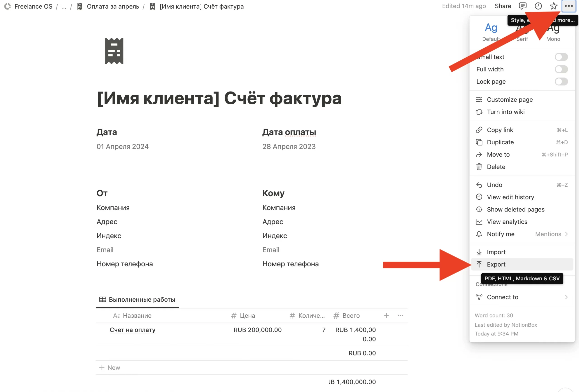Image resolution: width=579 pixels, height=392 pixels.
Task: Click the Share button in top bar
Action: tap(502, 6)
